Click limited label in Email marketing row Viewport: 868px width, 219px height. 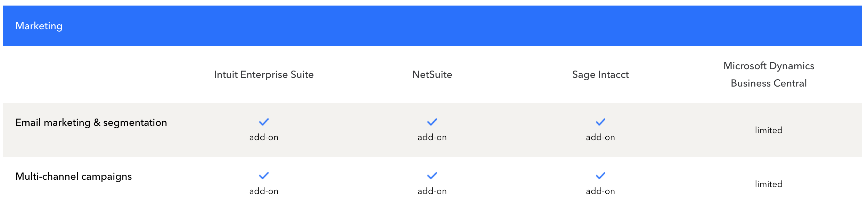pos(769,130)
